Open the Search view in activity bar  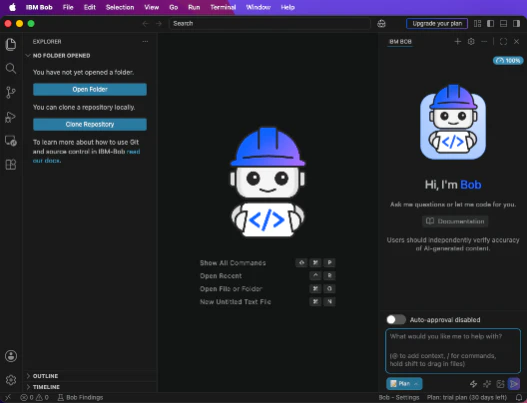pyautogui.click(x=11, y=69)
